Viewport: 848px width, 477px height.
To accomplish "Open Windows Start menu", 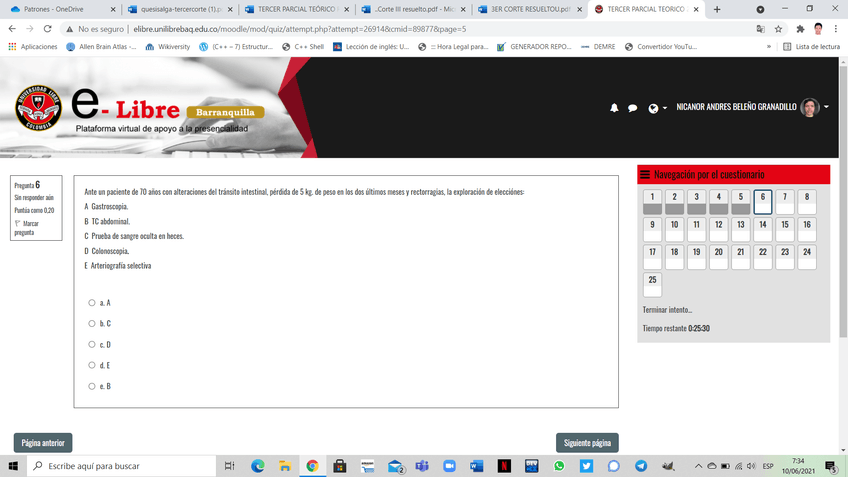I will coord(13,466).
